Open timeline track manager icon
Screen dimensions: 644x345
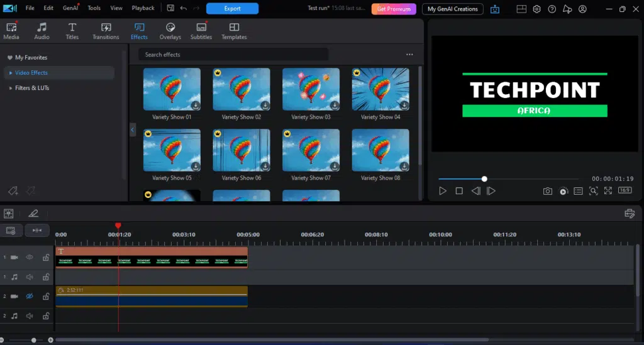coord(629,213)
